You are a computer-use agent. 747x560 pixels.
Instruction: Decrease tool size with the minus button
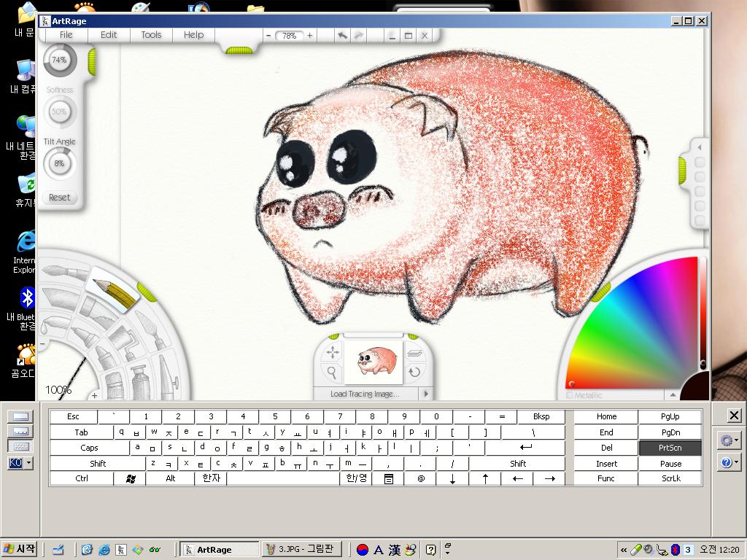43,343
